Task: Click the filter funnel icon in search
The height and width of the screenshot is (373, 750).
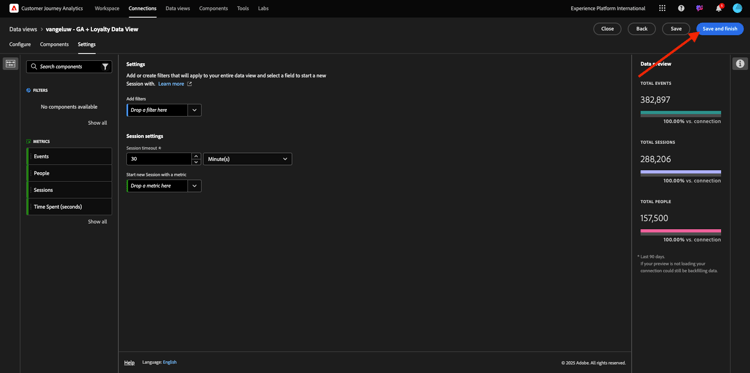Action: 105,67
